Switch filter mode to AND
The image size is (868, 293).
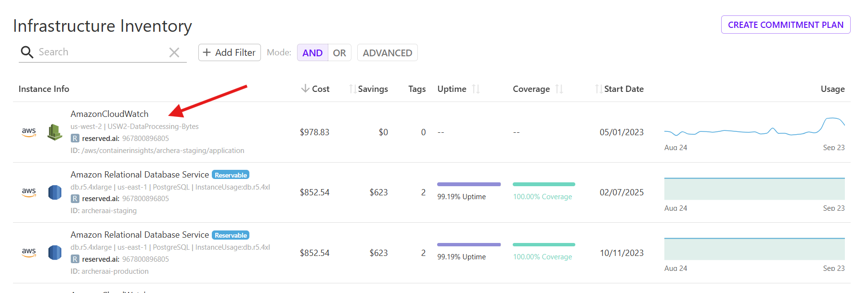click(x=312, y=53)
